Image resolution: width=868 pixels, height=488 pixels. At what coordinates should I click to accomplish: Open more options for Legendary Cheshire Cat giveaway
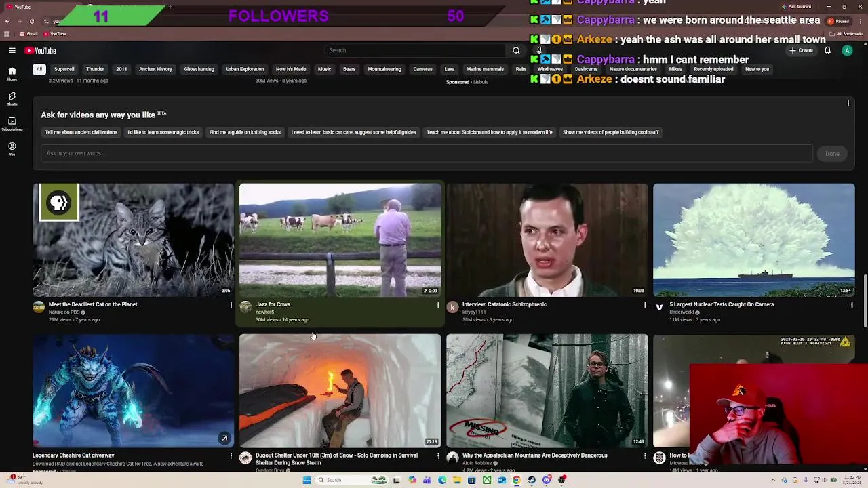(231, 456)
